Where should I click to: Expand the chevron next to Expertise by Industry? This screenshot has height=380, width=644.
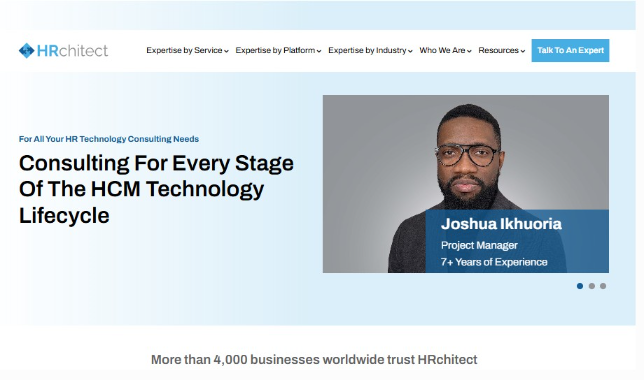(410, 51)
